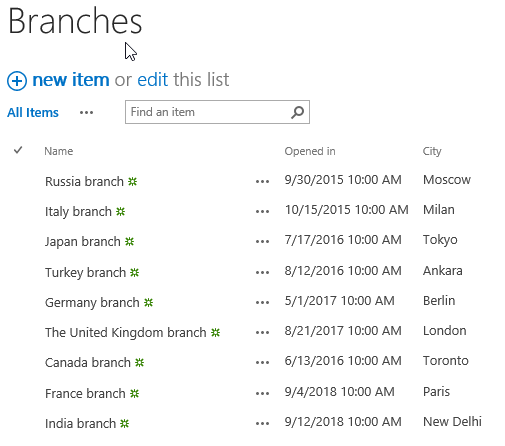Open the Canada branch item
This screenshot has height=446, width=505.
88,363
